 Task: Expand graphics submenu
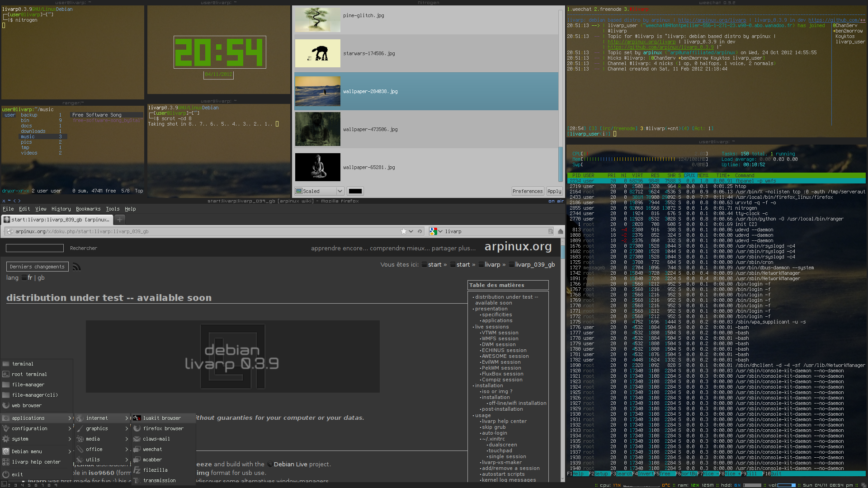click(102, 428)
